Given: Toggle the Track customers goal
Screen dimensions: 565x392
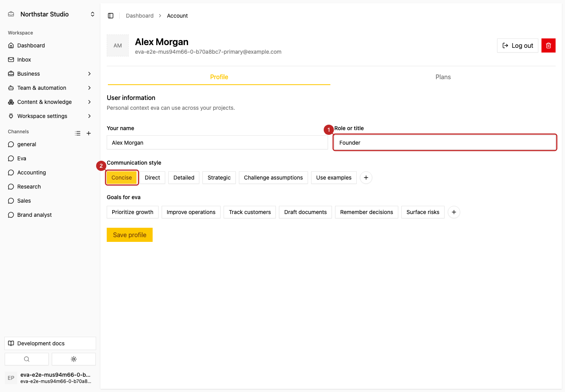Looking at the screenshot, I should 250,212.
